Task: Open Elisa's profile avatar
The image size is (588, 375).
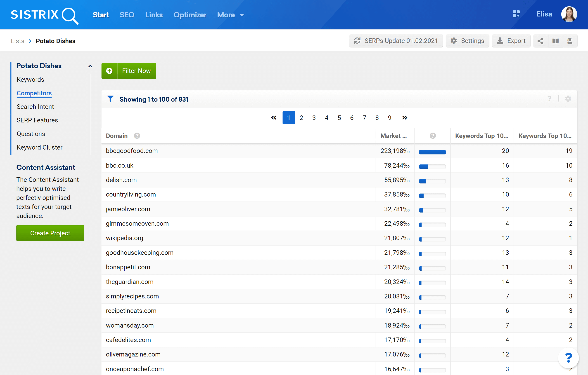Action: click(x=569, y=14)
